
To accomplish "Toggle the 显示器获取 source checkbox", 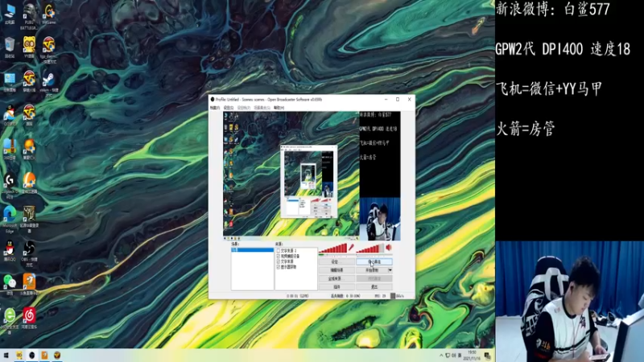I will [278, 267].
